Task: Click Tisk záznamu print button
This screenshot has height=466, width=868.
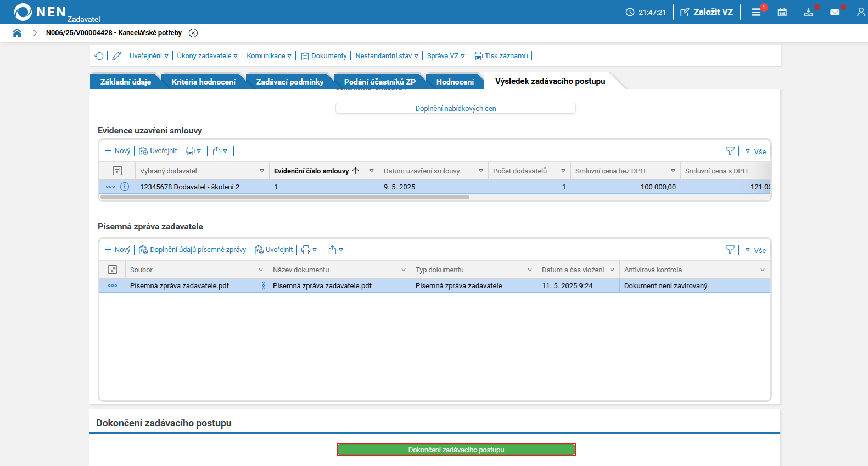Action: pyautogui.click(x=501, y=56)
